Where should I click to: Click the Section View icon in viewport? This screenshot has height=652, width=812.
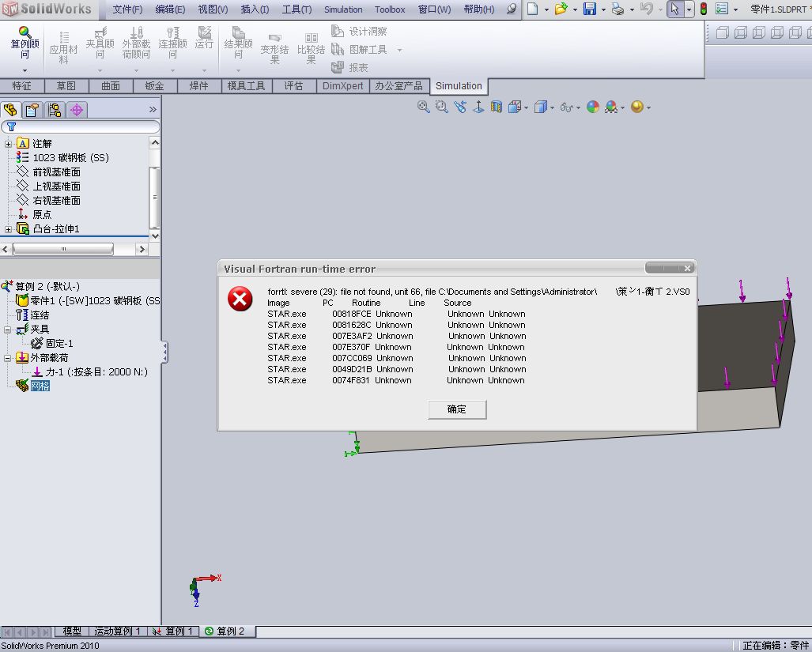coord(496,107)
